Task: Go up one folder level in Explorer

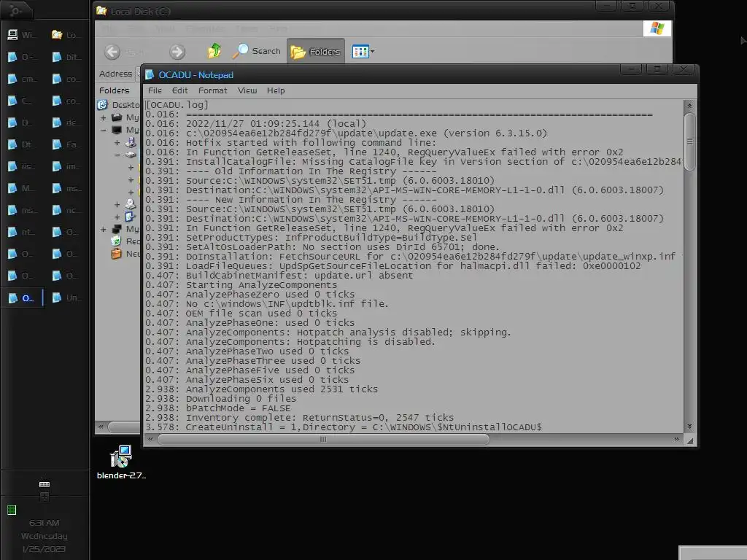Action: pos(214,50)
